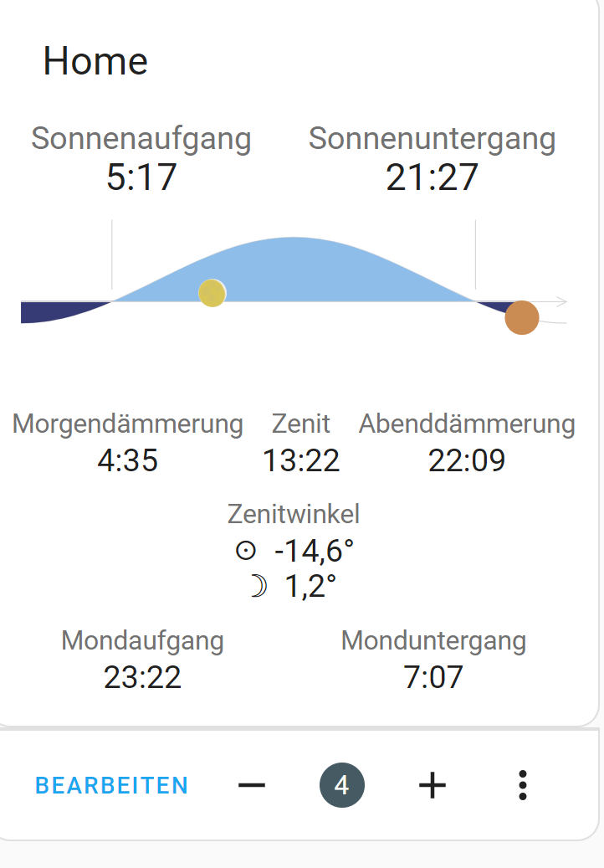
Task: Click the Monduntergang 7:07 value
Action: 433,677
